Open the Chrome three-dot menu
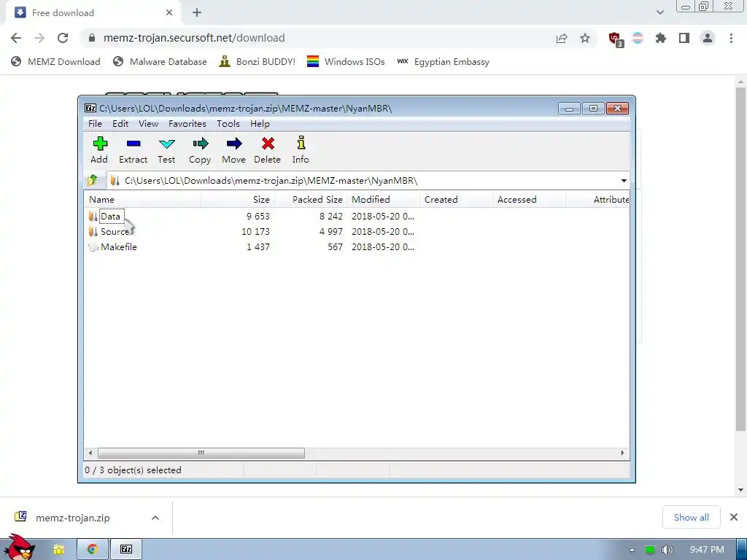This screenshot has width=747, height=560. click(x=731, y=38)
